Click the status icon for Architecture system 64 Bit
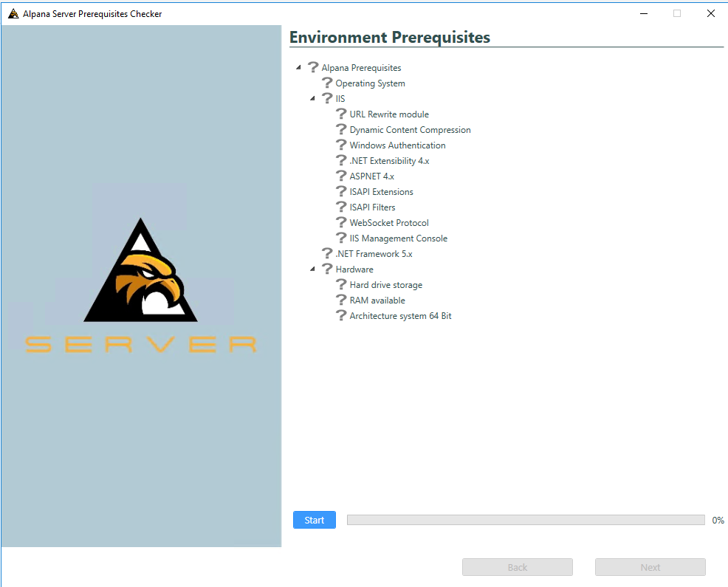This screenshot has width=728, height=587. point(341,315)
